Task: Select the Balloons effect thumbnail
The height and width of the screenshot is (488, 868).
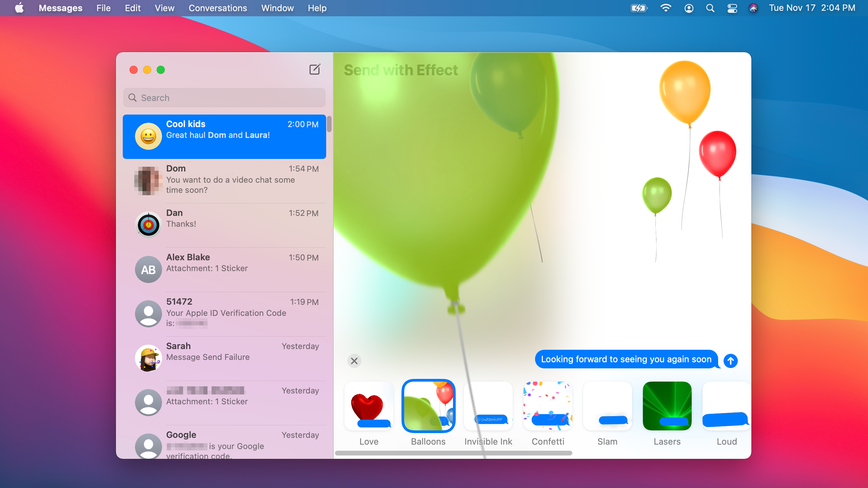Action: pos(428,406)
